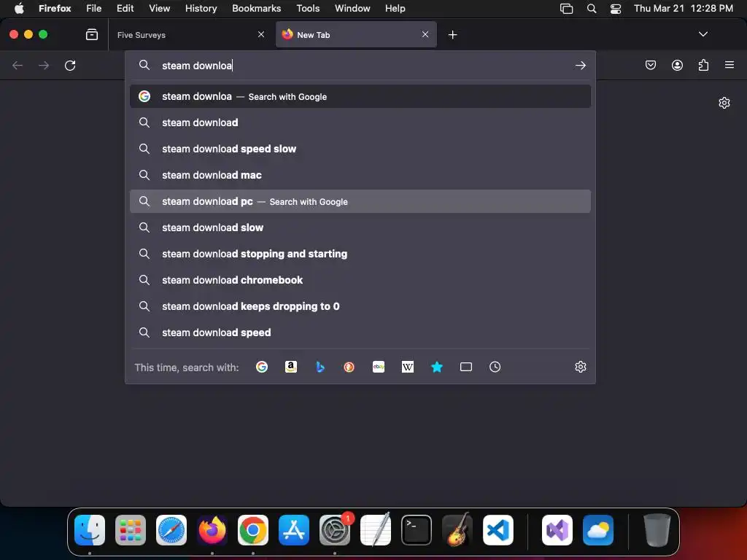
Task: Search this time with Amazon icon
Action: click(290, 367)
